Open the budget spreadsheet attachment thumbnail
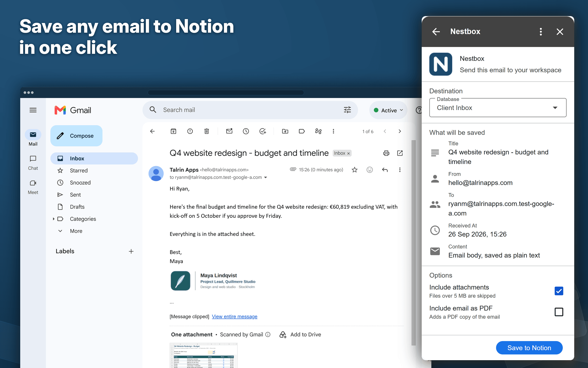588x368 pixels. pyautogui.click(x=204, y=355)
